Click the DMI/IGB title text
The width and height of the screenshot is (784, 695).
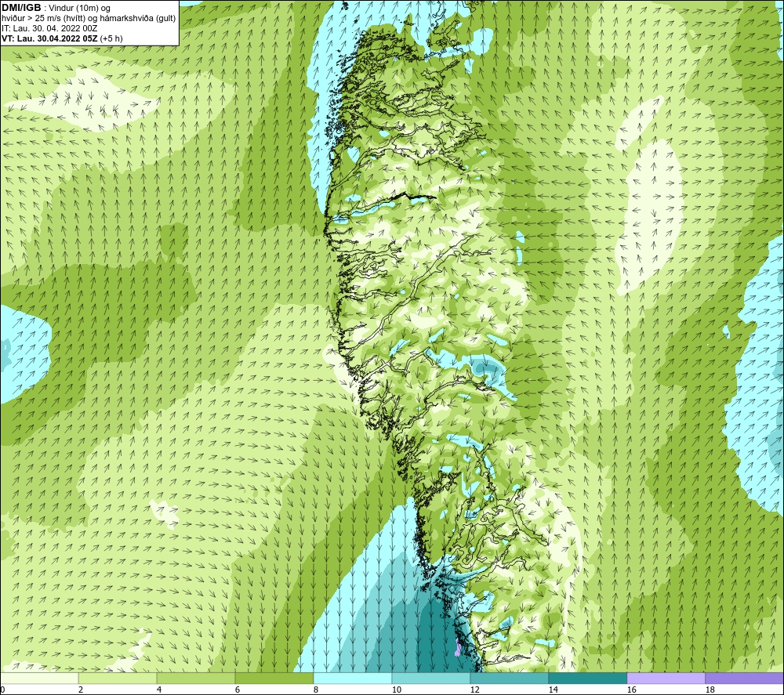21,8
